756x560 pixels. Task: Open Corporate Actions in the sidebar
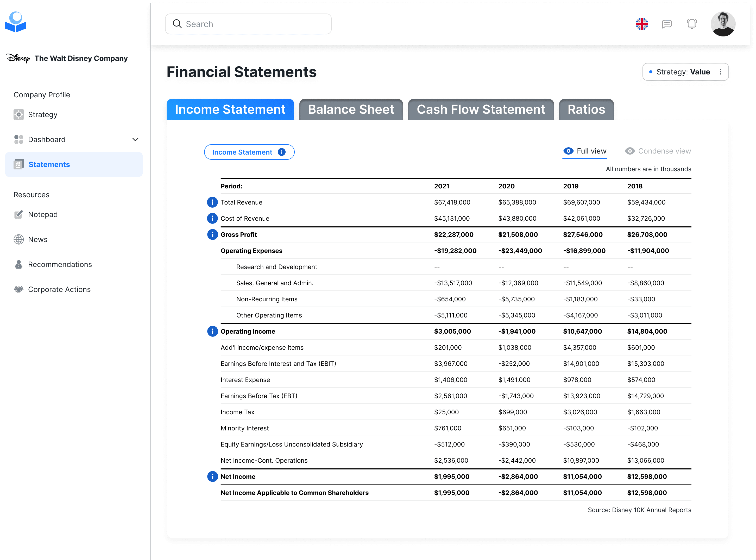coord(74,289)
